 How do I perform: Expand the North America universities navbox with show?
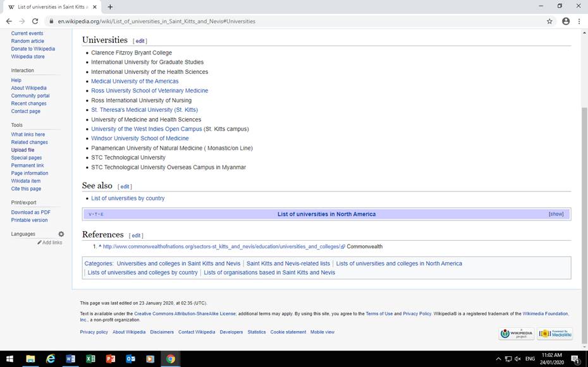[556, 214]
